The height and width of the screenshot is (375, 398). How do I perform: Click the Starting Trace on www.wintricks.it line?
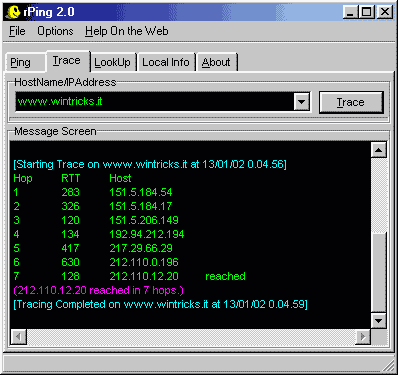point(150,164)
